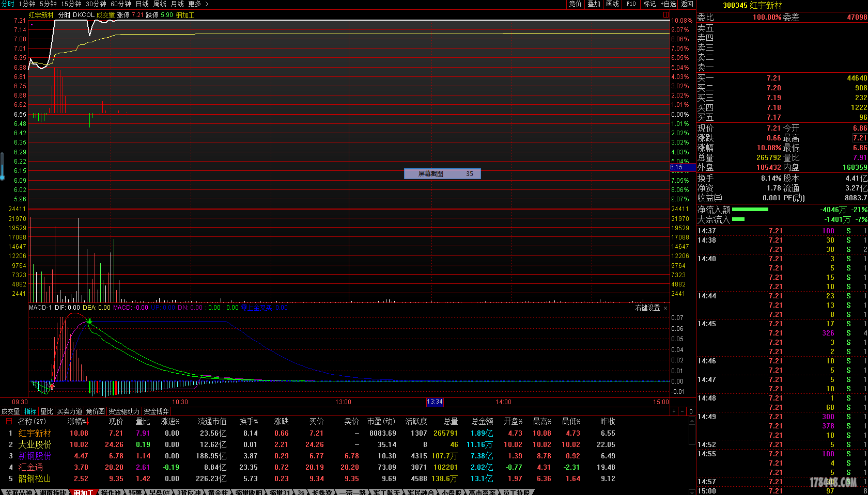This screenshot has height=495, width=868.
Task: Open the 关联品种 bottom tab
Action: (19, 492)
